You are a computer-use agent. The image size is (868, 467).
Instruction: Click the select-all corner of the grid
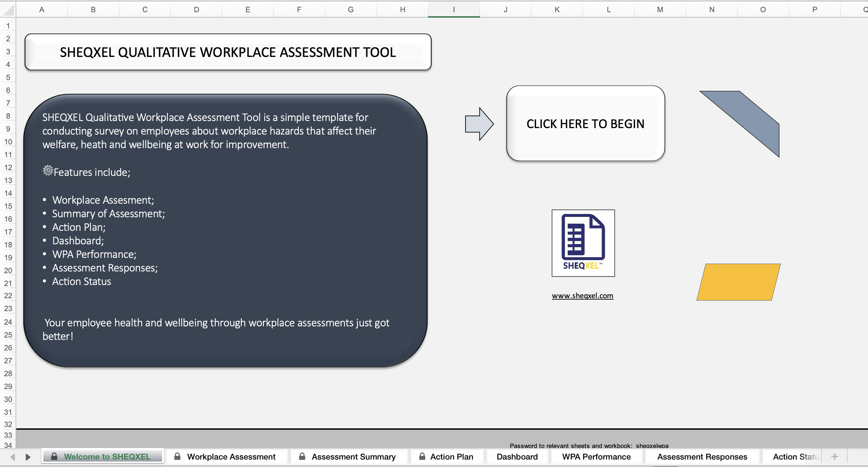point(8,9)
